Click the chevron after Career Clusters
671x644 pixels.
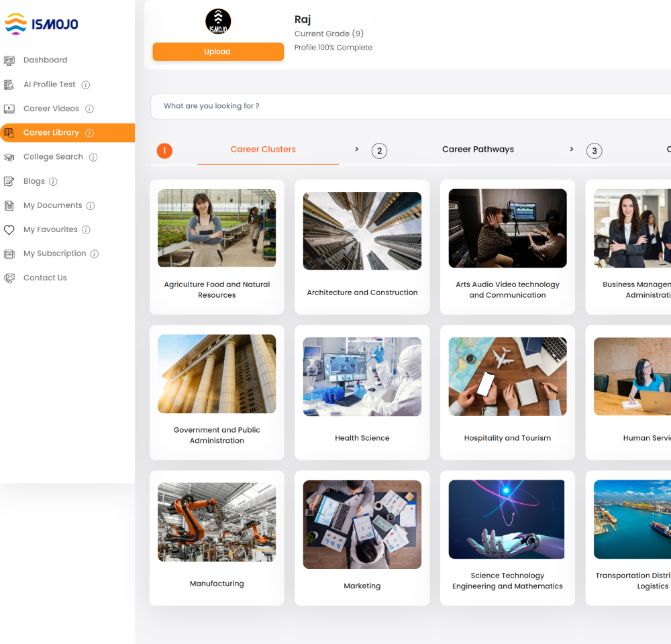(356, 149)
